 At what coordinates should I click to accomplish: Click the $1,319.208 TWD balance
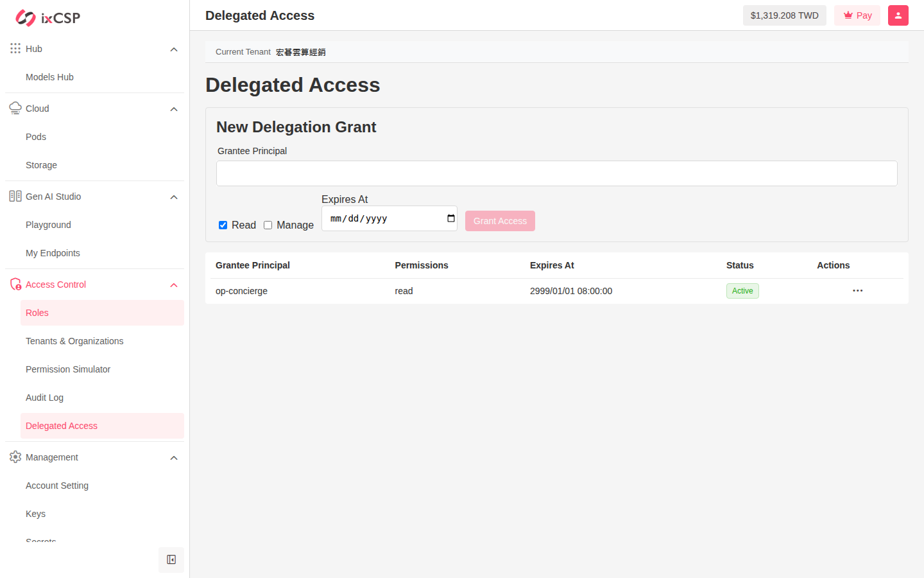point(785,15)
